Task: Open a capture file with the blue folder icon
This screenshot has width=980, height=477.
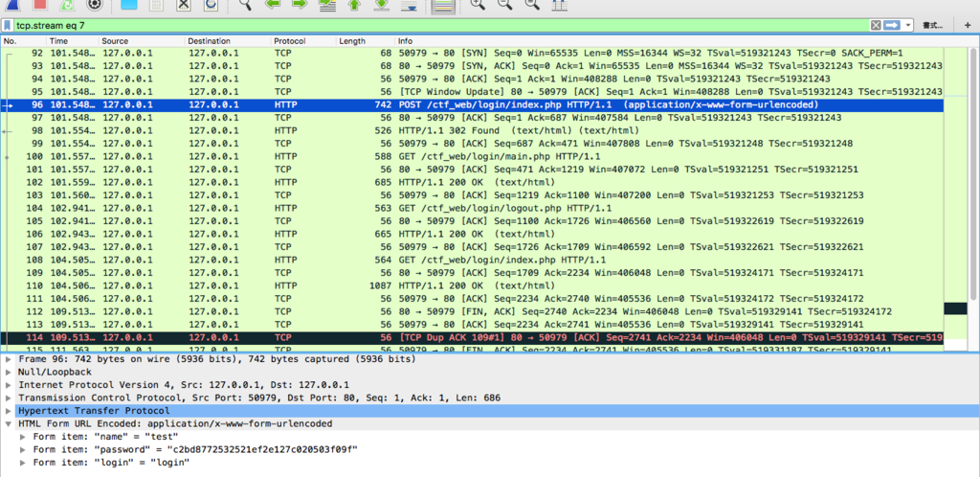Action: (129, 5)
